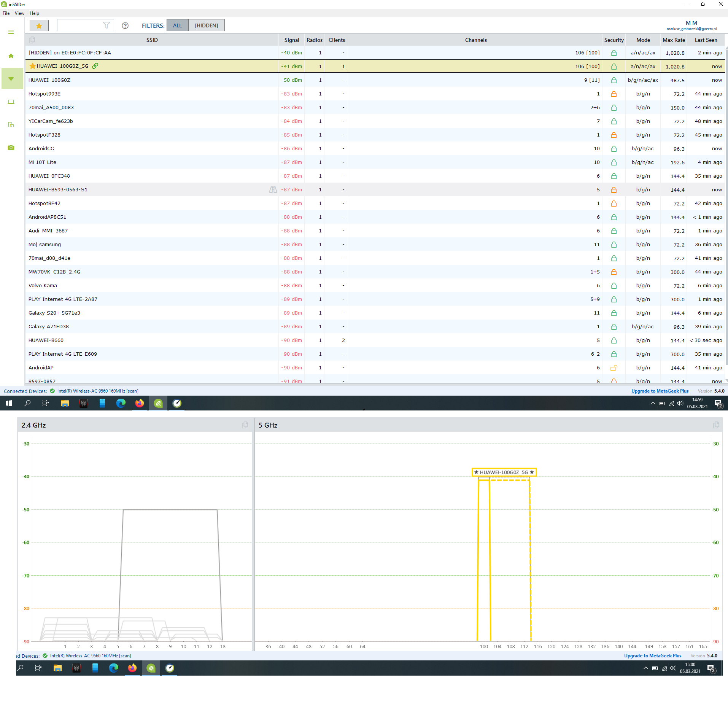Click the orange lock icon for Hotspot993E
This screenshot has height=703, width=728.
click(614, 94)
